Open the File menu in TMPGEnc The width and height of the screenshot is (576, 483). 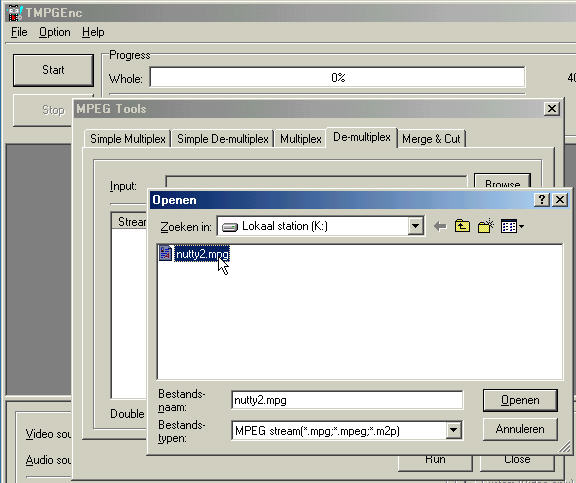(x=19, y=32)
